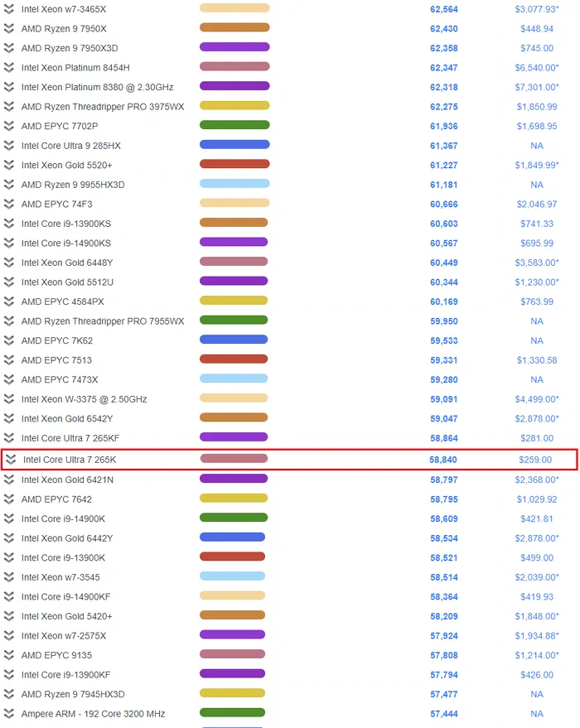Open the AMD Ryzen 9 9955HX3D link
Screen dimensions: 580x728
[73, 185]
